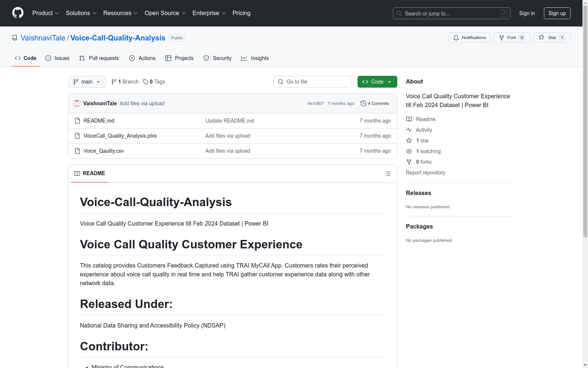588x368 pixels.
Task: Expand the Enterprise menu
Action: 209,13
